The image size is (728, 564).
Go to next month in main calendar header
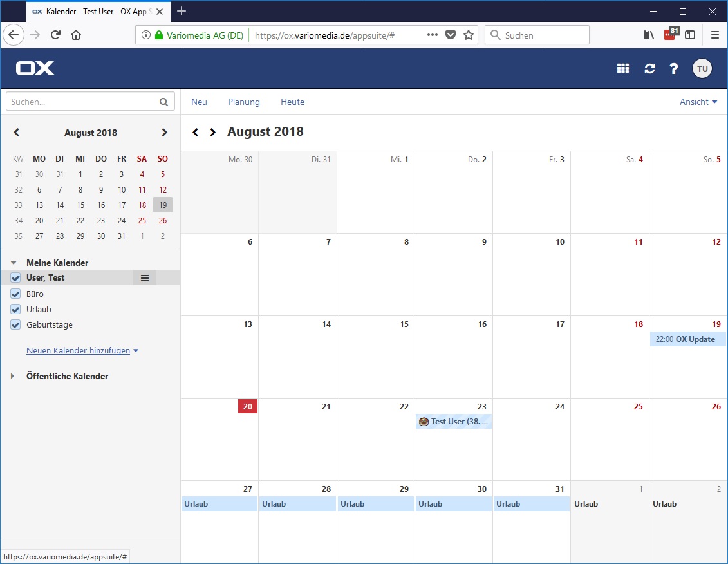(213, 133)
